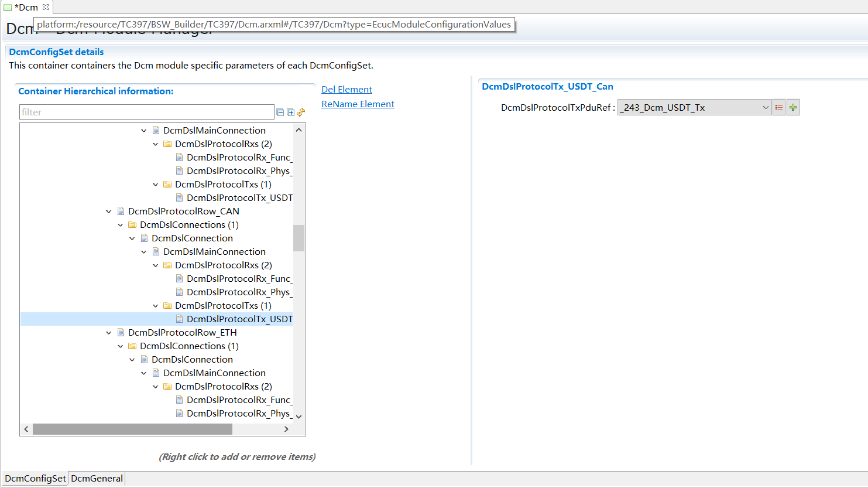The width and height of the screenshot is (868, 488).
Task: Click the expand all tree icon
Action: pos(291,112)
